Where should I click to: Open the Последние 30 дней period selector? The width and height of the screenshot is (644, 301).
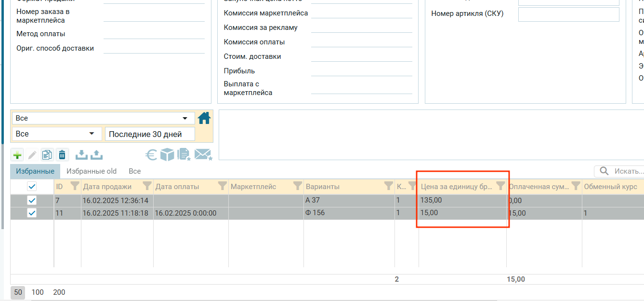(x=150, y=134)
